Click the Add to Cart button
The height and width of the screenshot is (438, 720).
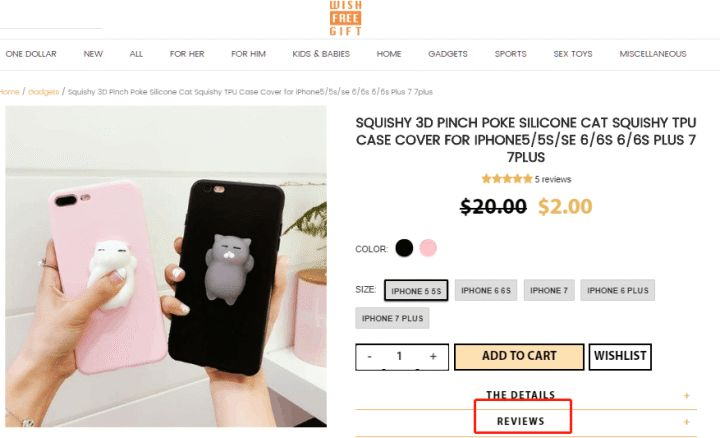coord(519,356)
